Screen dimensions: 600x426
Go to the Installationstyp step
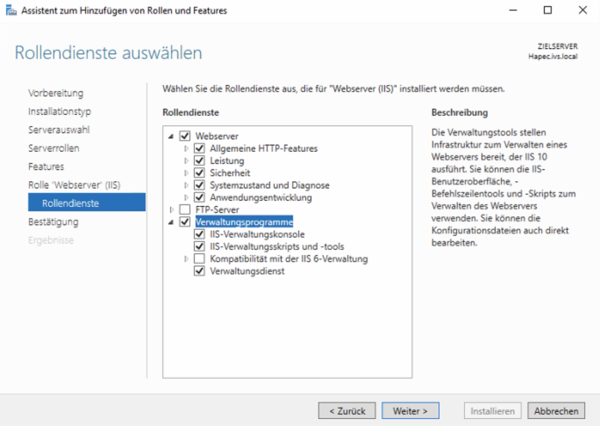point(59,111)
